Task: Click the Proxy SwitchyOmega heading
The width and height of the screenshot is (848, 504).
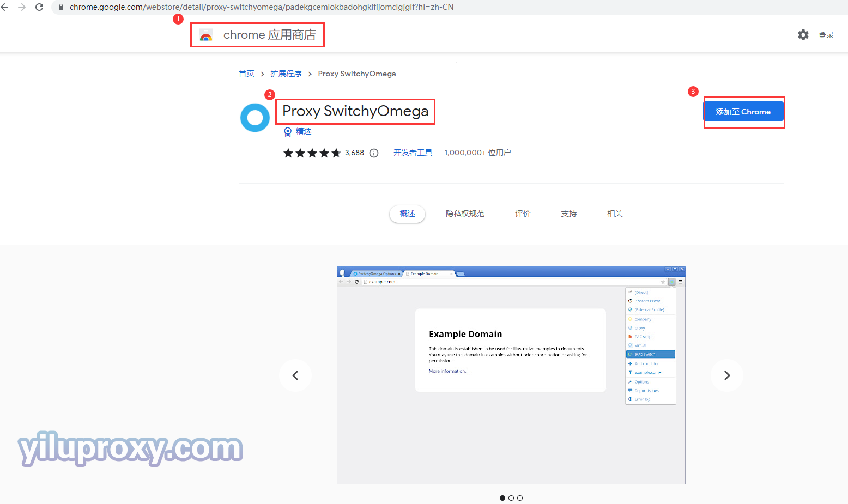Action: point(355,111)
